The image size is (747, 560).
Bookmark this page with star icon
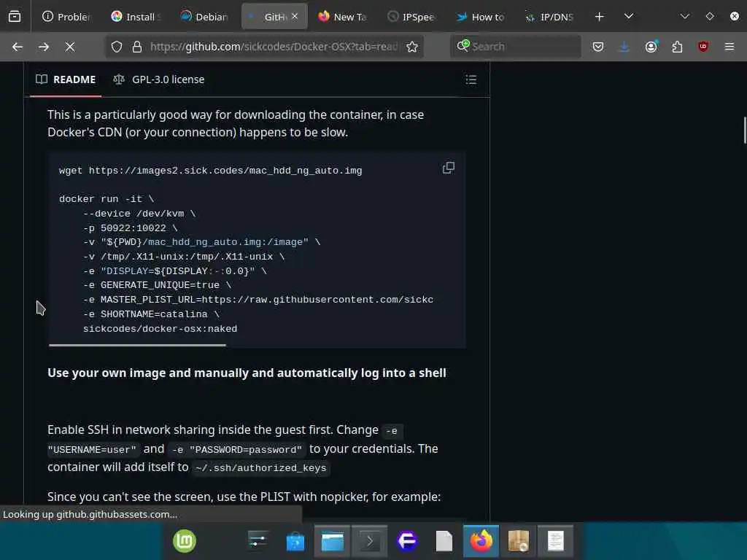[x=412, y=47]
